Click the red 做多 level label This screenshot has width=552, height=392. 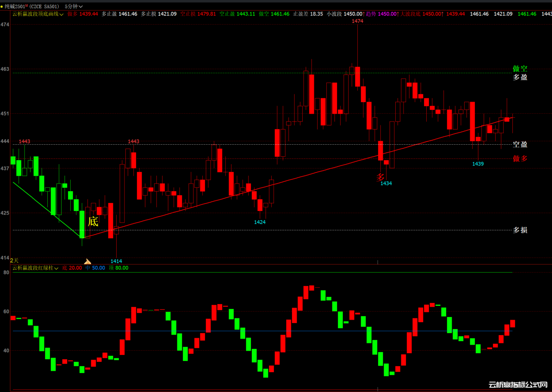[520, 159]
